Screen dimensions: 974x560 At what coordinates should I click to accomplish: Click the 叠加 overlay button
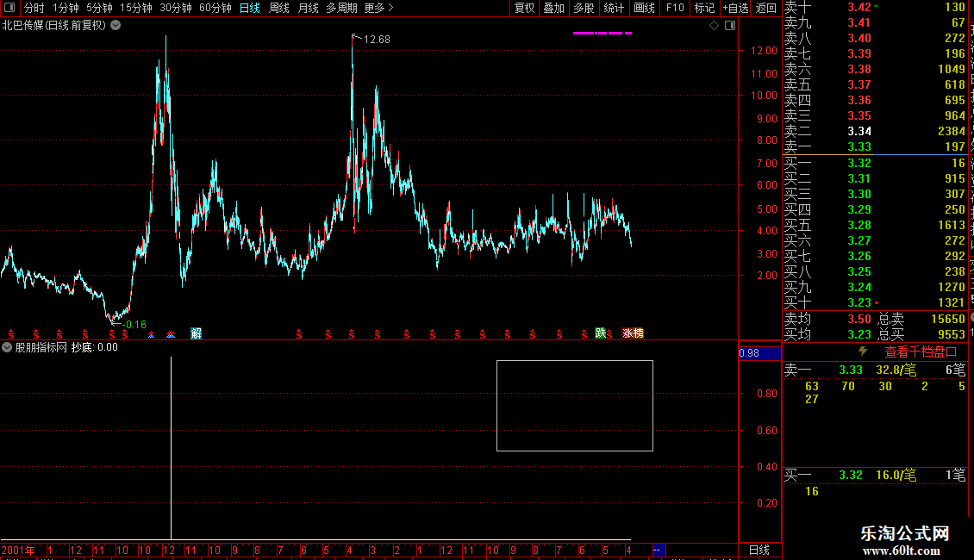(x=554, y=8)
